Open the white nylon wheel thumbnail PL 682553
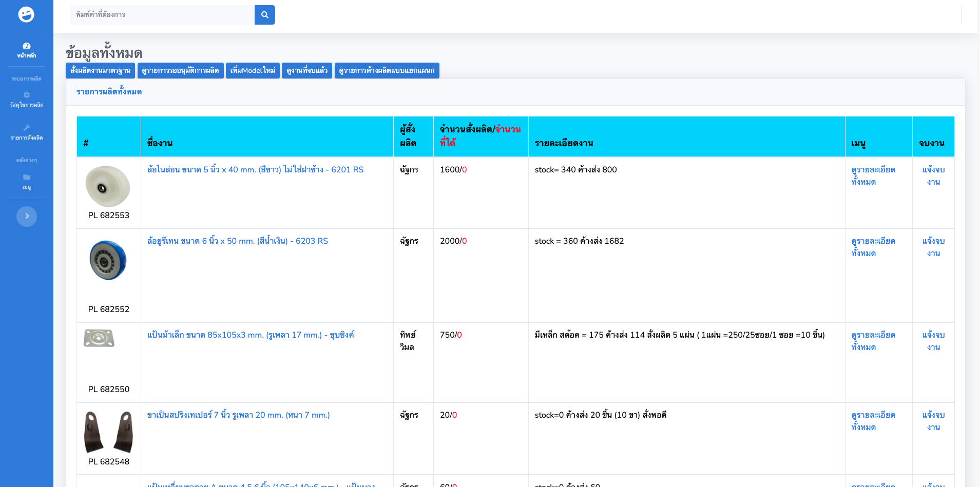The height and width of the screenshot is (487, 980). click(x=108, y=186)
